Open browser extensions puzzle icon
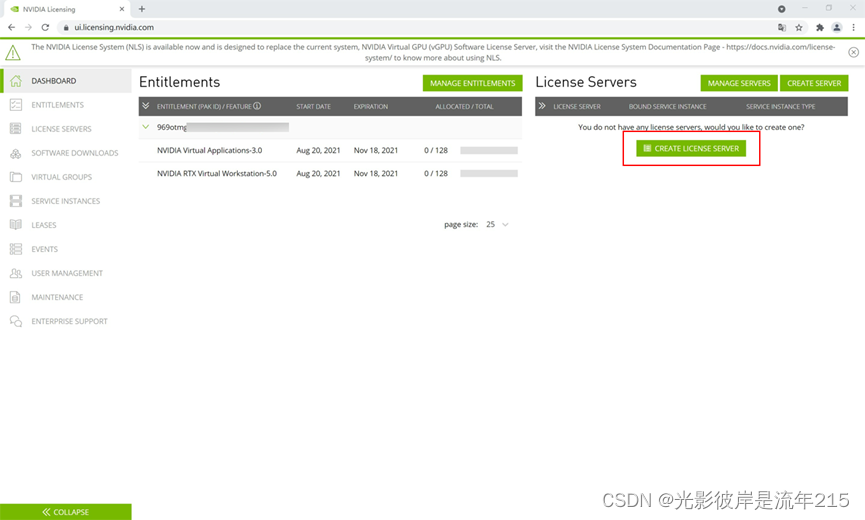The image size is (865, 520). point(820,28)
